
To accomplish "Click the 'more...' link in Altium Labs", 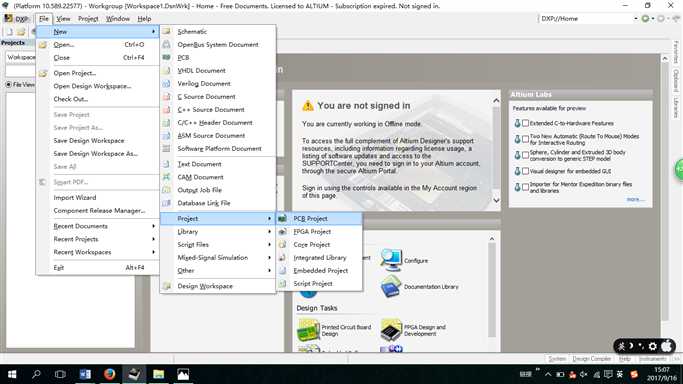I will click(x=635, y=199).
